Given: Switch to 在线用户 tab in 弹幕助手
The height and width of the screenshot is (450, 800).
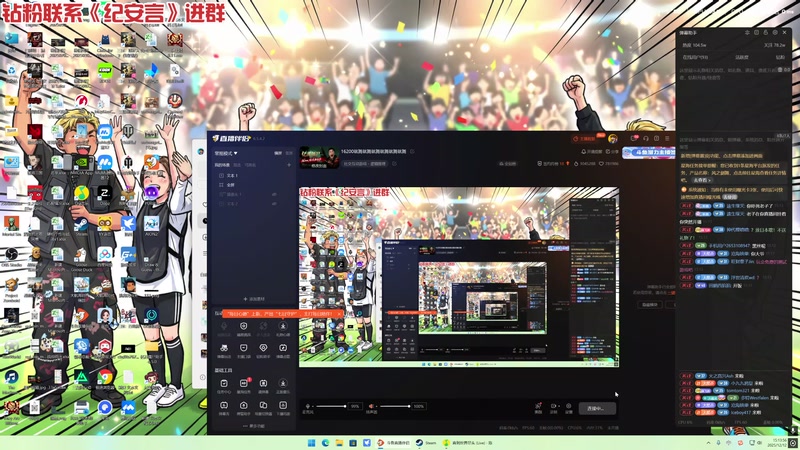Looking at the screenshot, I should click(x=695, y=58).
